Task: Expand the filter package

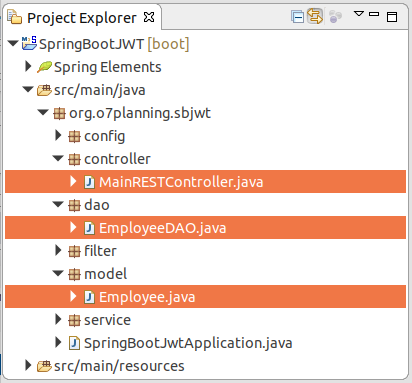Action: [58, 250]
